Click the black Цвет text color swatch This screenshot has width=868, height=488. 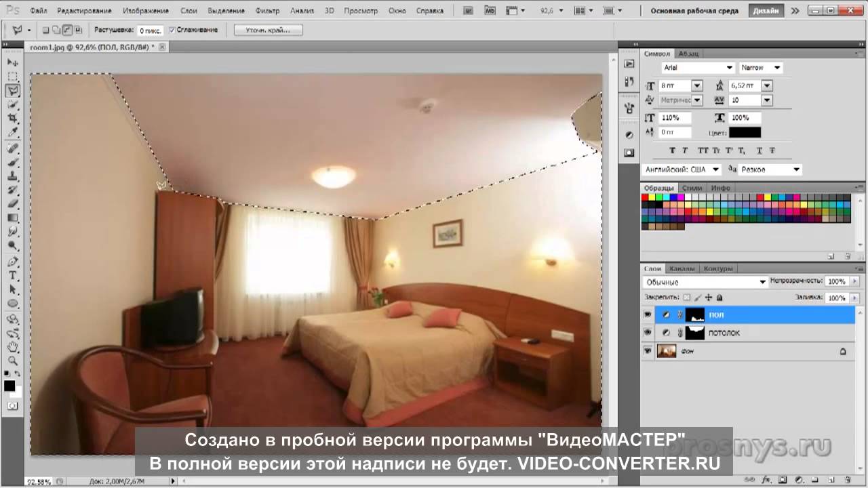point(745,133)
